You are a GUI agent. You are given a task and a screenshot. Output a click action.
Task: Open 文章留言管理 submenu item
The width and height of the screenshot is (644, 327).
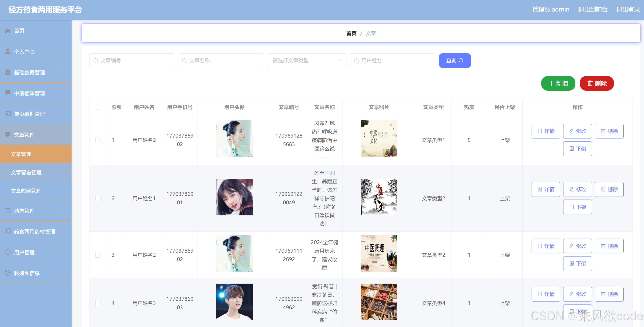(26, 173)
